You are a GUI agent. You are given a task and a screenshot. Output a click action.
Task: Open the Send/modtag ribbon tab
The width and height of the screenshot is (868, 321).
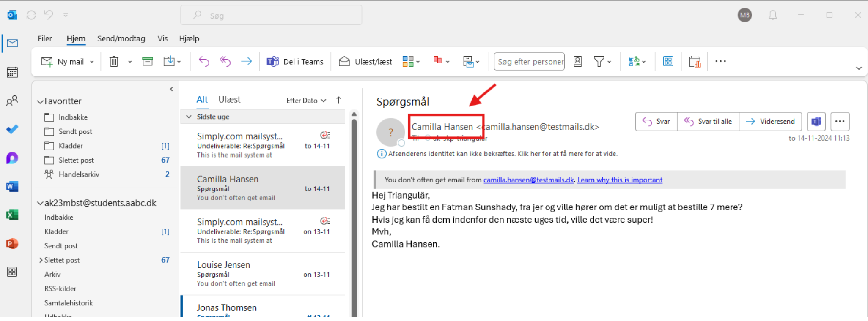click(x=121, y=38)
